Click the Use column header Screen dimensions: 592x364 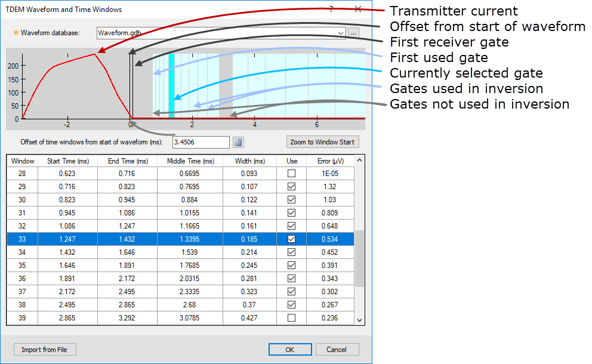(292, 161)
